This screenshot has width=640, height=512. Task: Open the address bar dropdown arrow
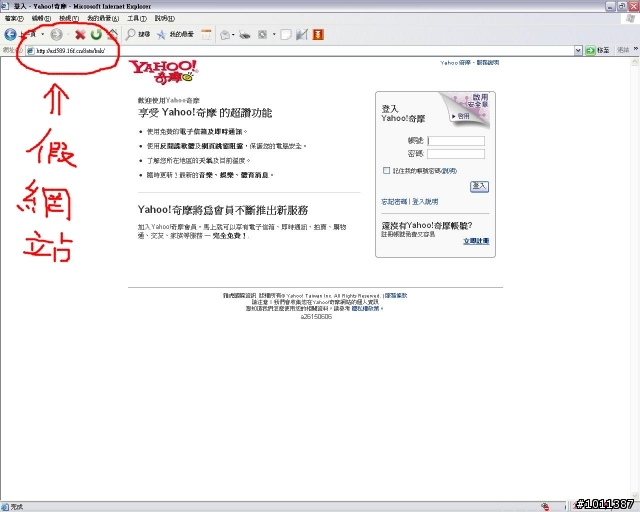click(578, 50)
